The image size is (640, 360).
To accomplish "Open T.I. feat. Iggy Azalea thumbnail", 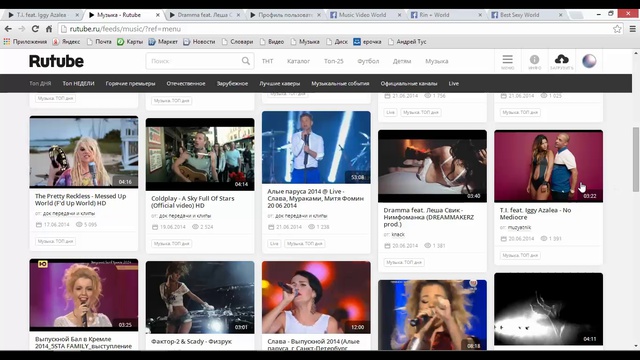I will coord(548,166).
